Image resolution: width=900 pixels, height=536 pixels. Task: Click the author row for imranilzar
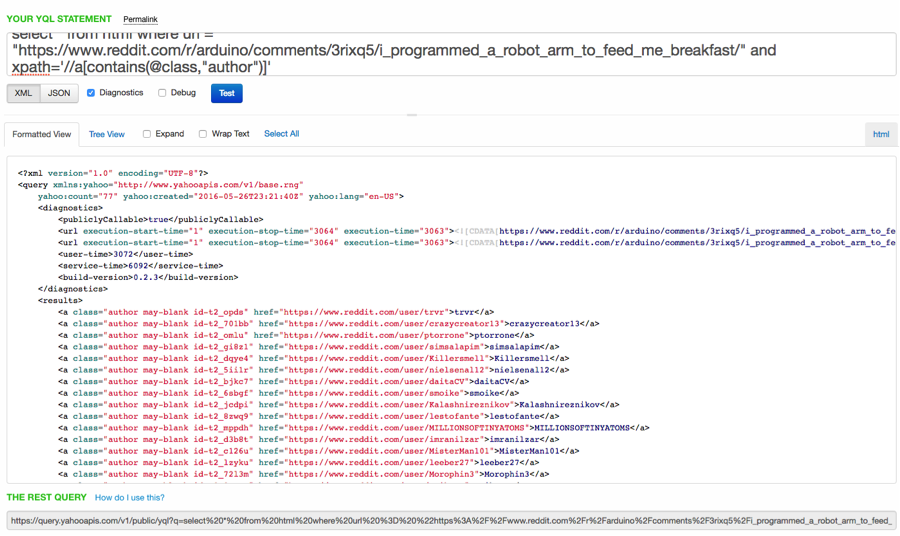[x=309, y=439]
